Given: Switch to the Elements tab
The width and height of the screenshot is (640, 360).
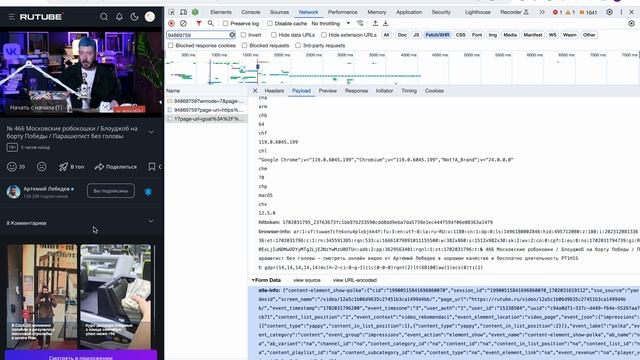Looking at the screenshot, I should pos(221,12).
